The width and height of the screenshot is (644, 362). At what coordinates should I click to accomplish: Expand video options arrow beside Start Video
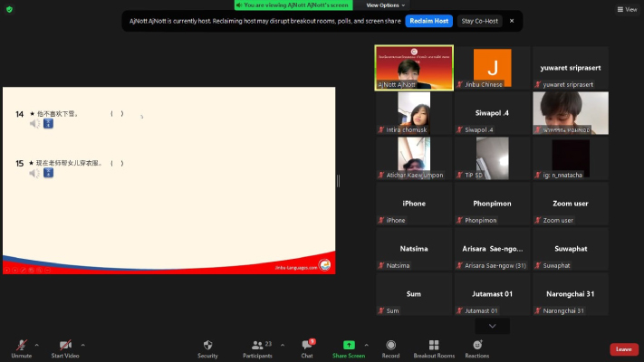tap(83, 344)
